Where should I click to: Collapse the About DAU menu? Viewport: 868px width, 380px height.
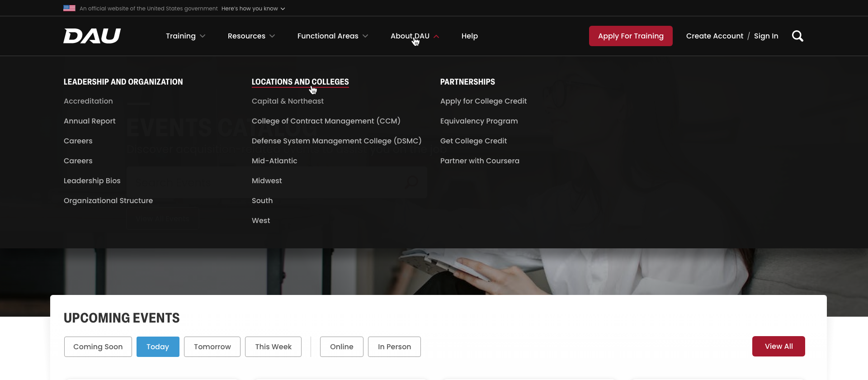tap(415, 36)
